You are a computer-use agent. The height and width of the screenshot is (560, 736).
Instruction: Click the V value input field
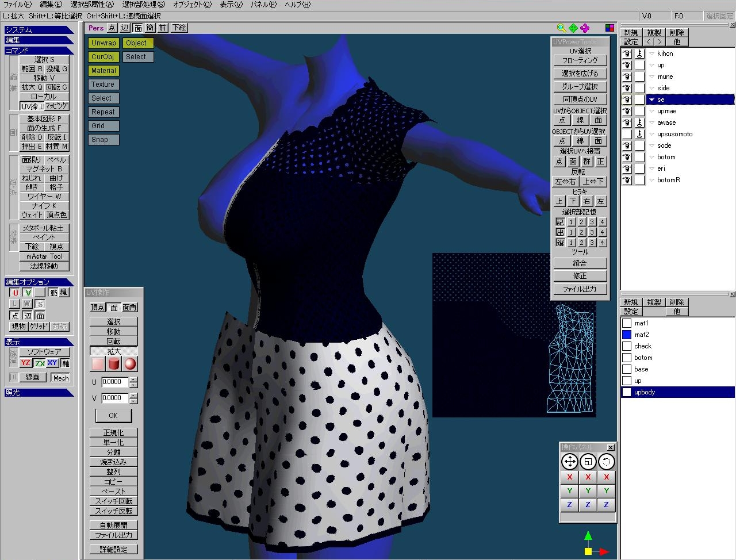click(x=114, y=398)
